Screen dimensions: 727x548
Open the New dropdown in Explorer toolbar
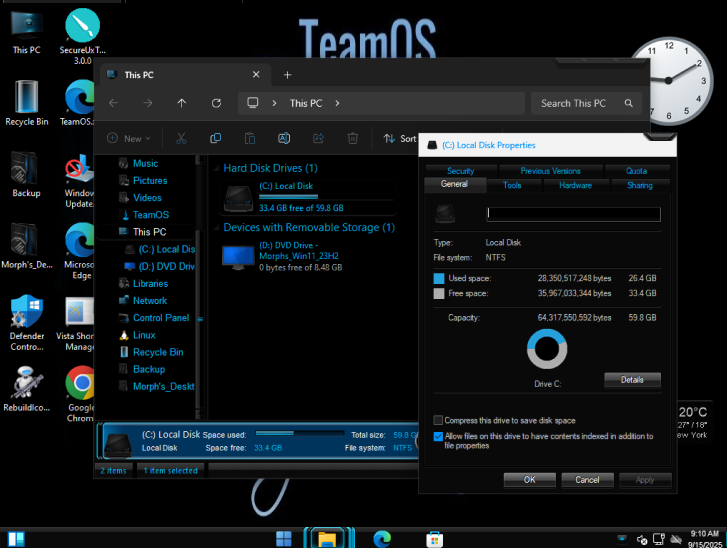point(129,138)
